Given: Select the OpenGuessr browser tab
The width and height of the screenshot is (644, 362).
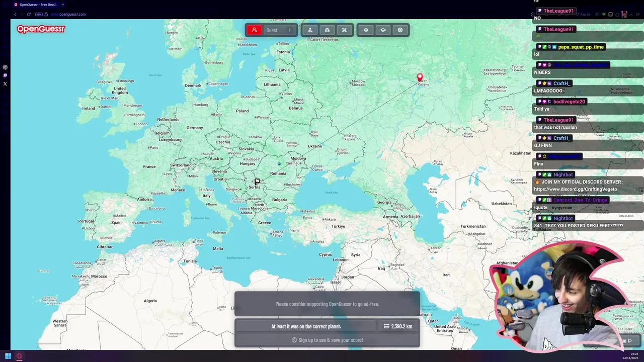Looking at the screenshot, I should (x=35, y=5).
